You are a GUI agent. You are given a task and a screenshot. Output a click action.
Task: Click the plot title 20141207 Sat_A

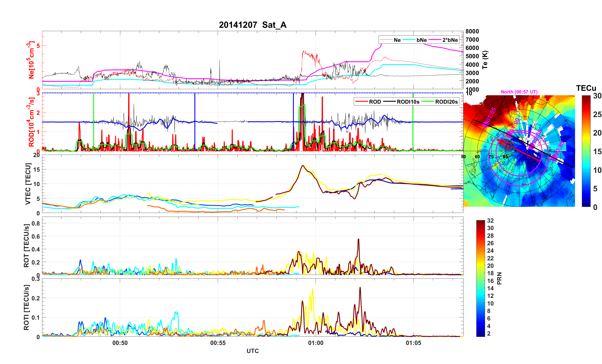252,25
